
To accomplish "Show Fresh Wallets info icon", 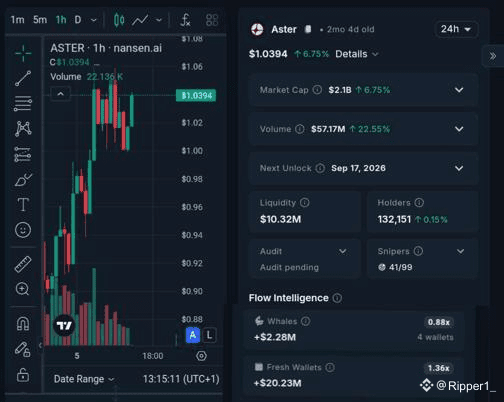I will click(330, 367).
